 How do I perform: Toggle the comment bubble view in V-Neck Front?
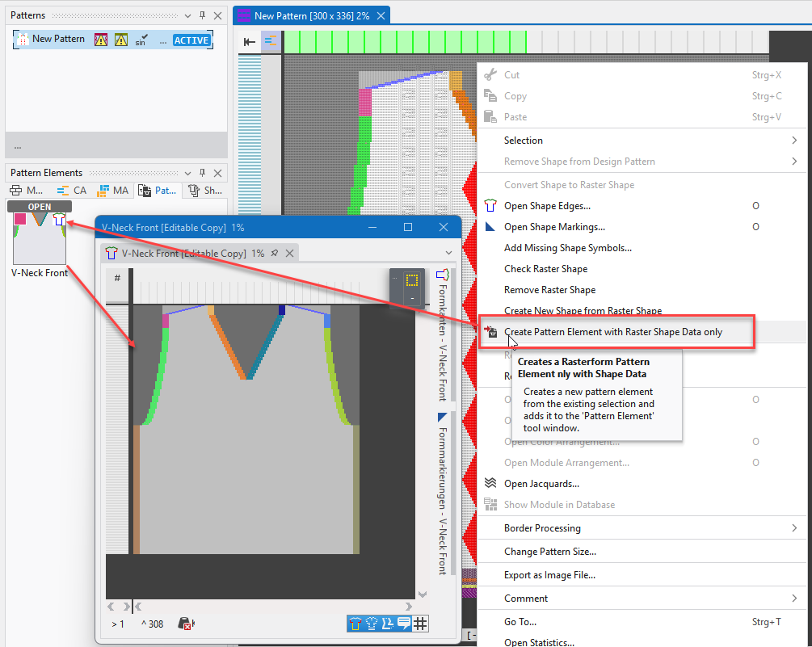tap(404, 624)
